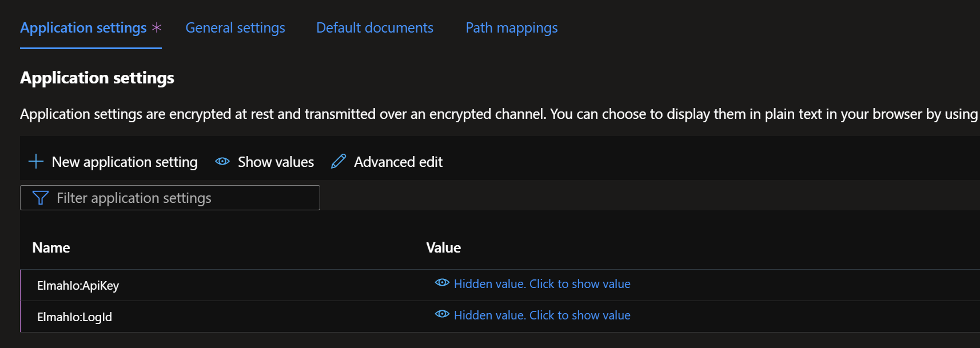Click the pencil icon for Advanced edit

(x=338, y=162)
